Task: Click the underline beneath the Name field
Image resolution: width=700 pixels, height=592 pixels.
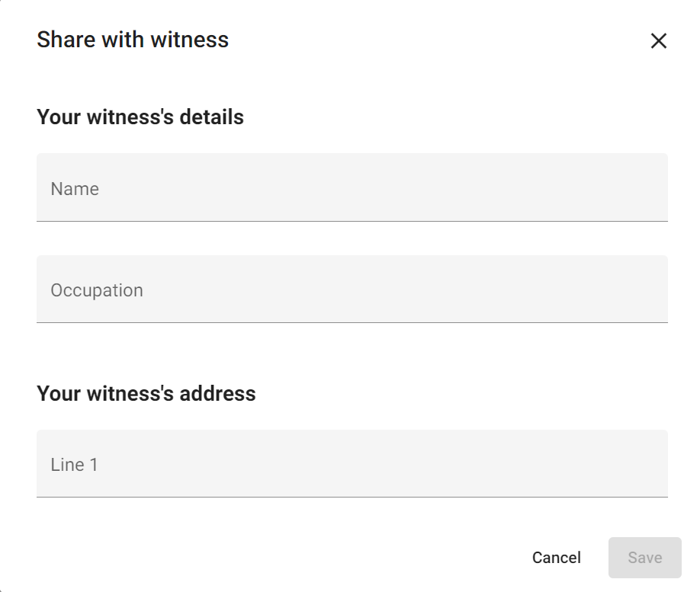Action: (x=352, y=221)
